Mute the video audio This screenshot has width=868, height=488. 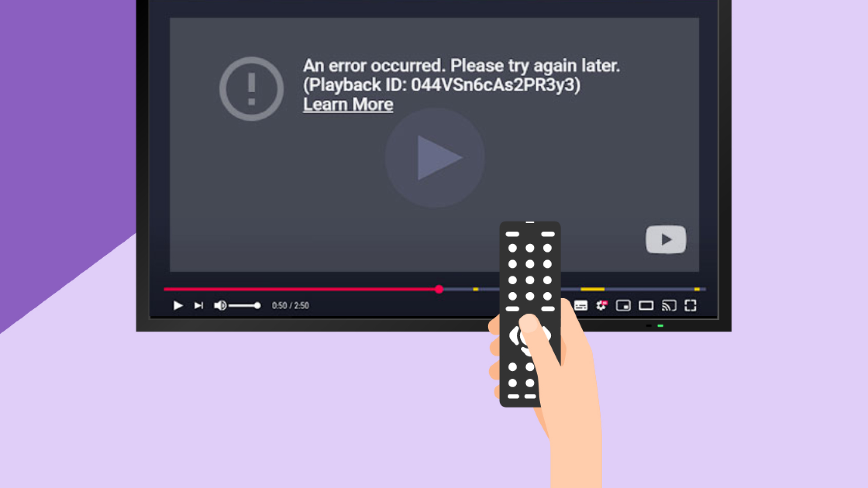(221, 305)
